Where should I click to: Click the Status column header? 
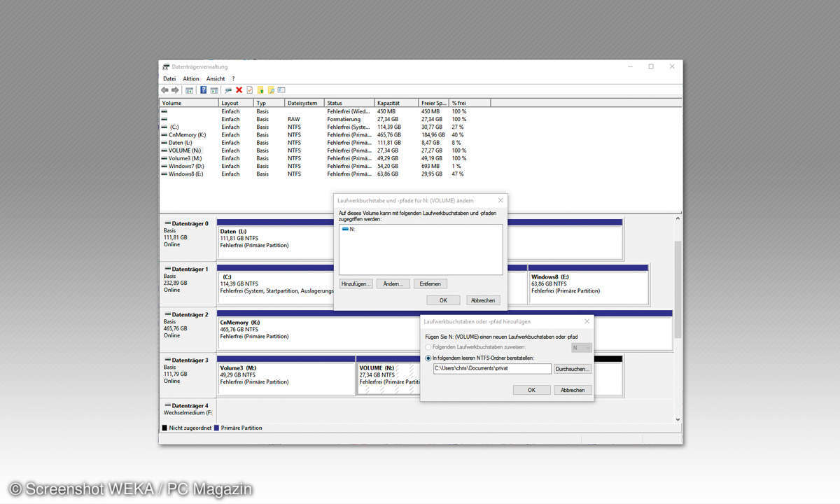(349, 103)
